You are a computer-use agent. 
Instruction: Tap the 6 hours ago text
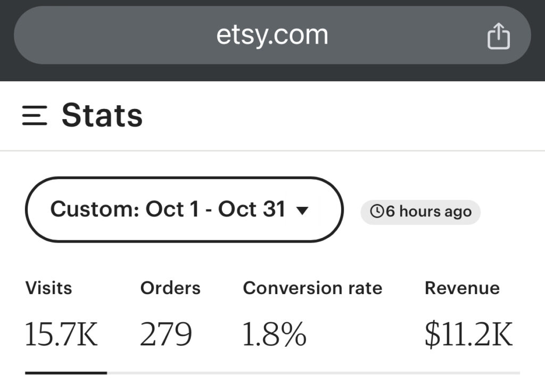tap(429, 212)
